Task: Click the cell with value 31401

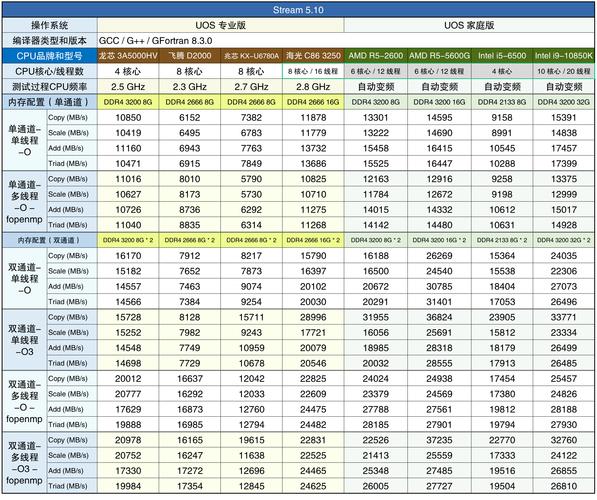Action: click(x=439, y=302)
